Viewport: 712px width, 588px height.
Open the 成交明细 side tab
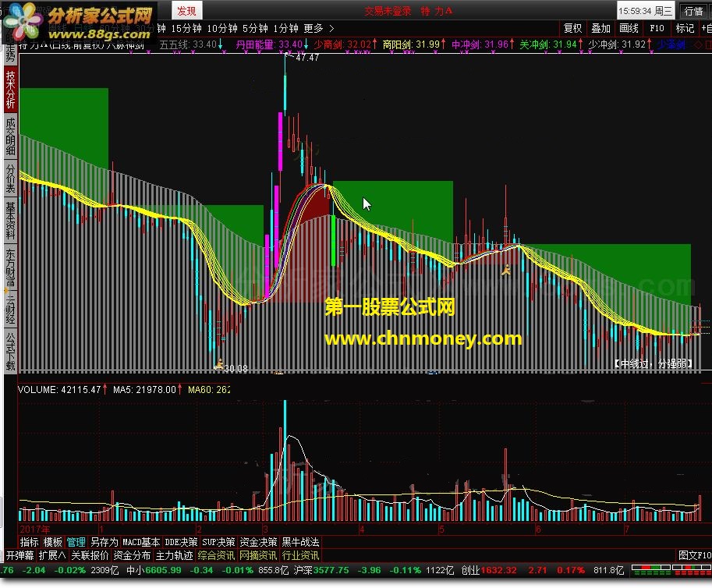[10, 136]
